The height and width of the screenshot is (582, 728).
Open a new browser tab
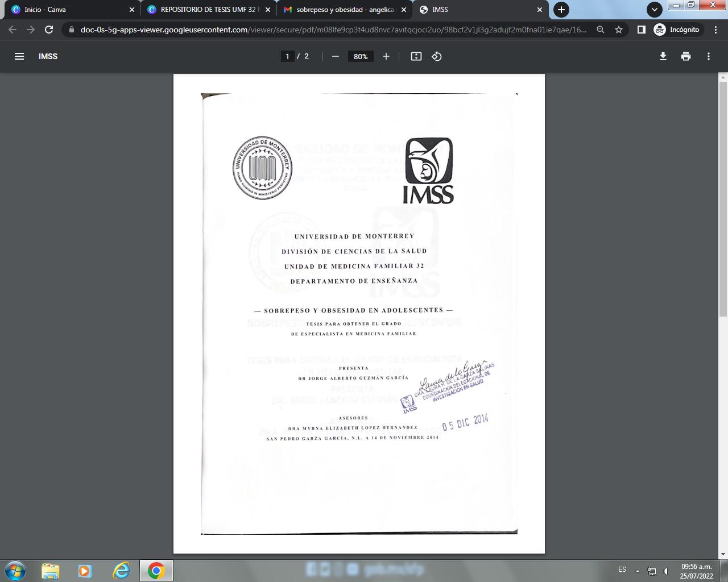pyautogui.click(x=561, y=10)
